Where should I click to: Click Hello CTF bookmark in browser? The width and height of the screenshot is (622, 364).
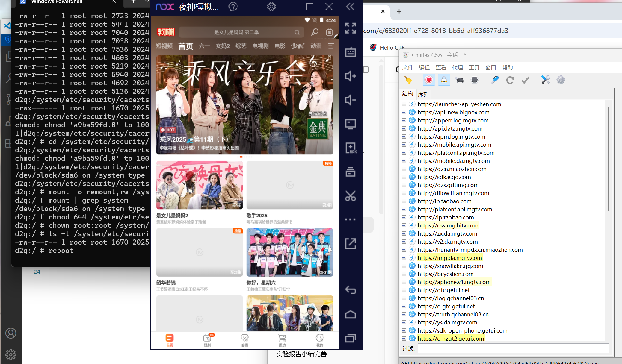[x=387, y=48]
